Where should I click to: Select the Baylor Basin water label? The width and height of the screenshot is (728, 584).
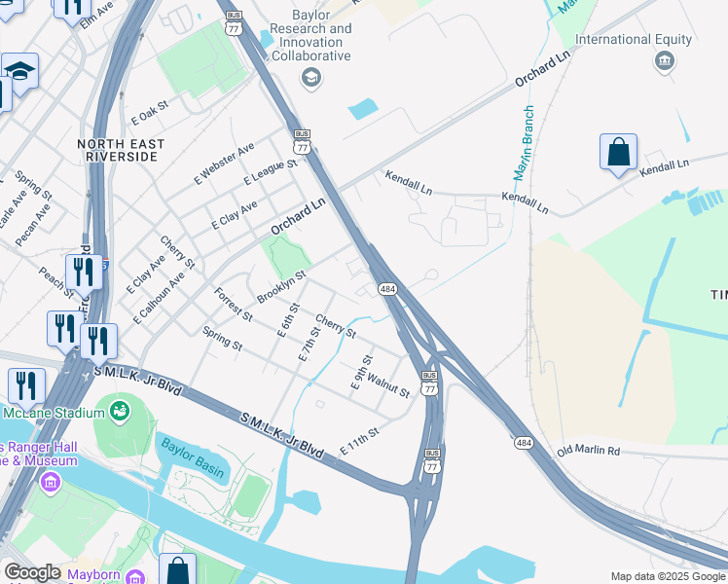(x=193, y=458)
